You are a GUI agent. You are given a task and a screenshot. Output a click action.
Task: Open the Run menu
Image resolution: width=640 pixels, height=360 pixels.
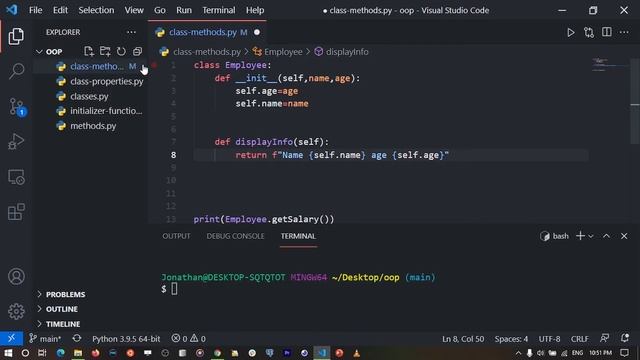pyautogui.click(x=184, y=10)
